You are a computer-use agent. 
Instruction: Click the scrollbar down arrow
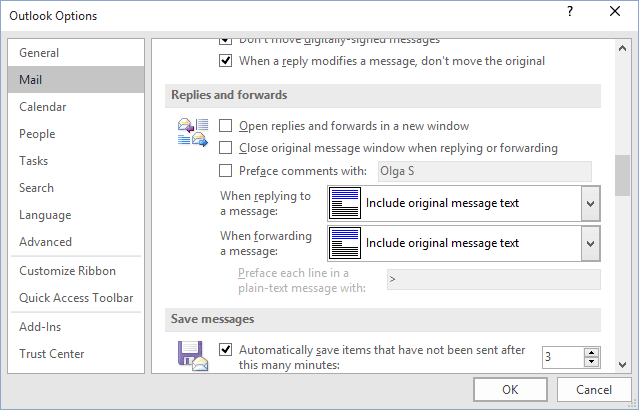[x=622, y=364]
